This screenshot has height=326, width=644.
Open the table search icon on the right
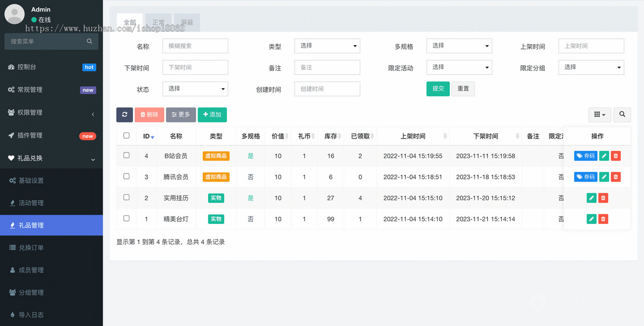[x=622, y=114]
